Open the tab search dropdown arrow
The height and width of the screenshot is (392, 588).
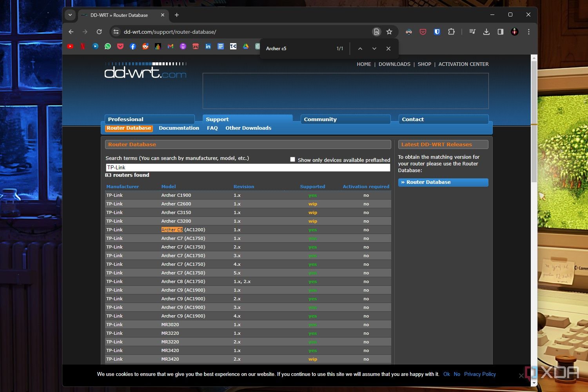click(x=70, y=15)
